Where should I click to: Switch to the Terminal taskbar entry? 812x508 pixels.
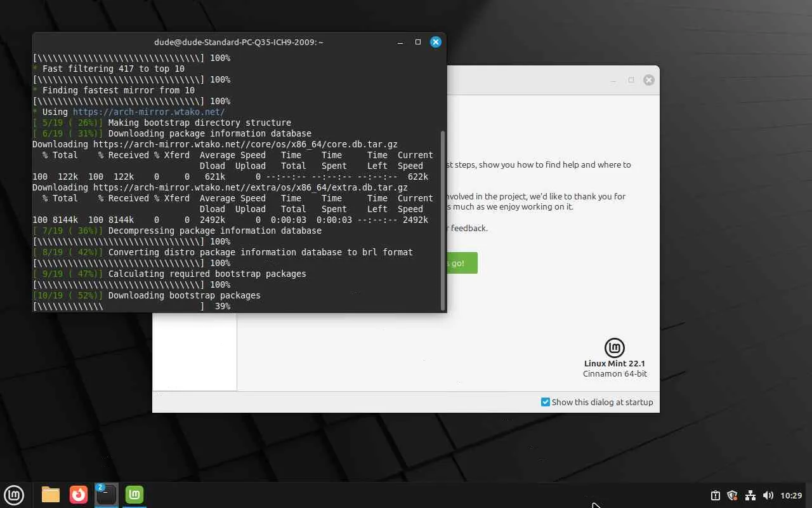coord(107,495)
